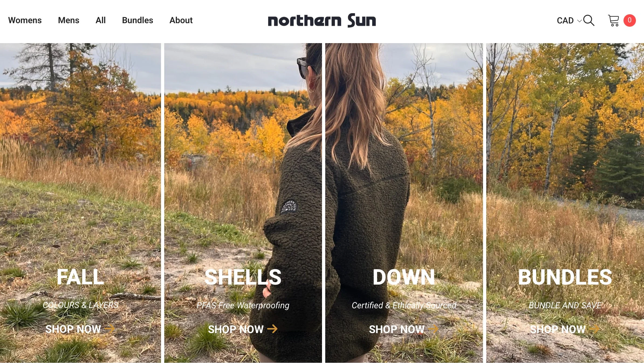Viewport: 644px width, 363px height.
Task: Select the BUNDLES heading tile
Action: pos(565,277)
